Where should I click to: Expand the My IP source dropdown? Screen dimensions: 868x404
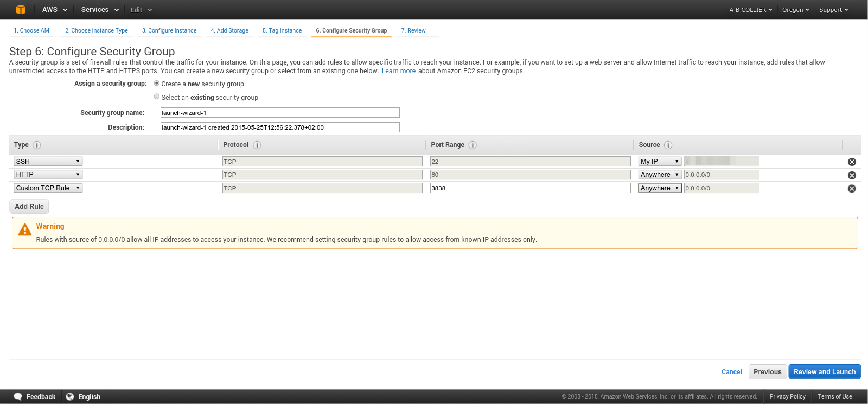click(x=659, y=162)
